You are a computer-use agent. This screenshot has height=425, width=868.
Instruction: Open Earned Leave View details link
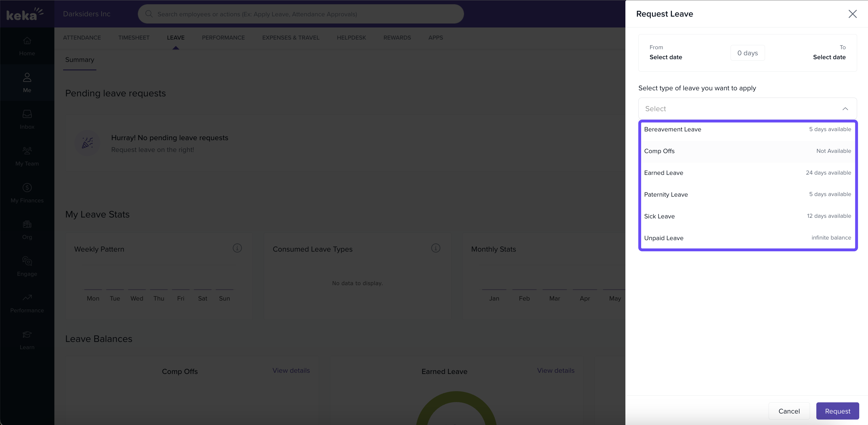(555, 370)
